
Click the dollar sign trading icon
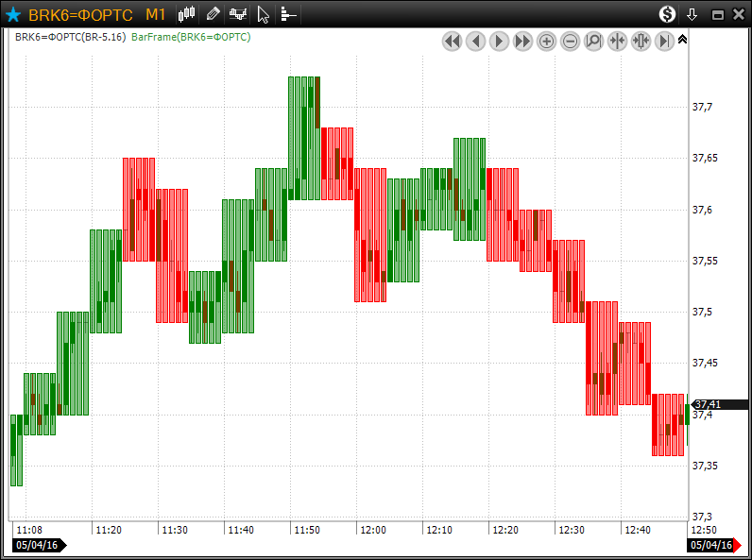pos(667,14)
